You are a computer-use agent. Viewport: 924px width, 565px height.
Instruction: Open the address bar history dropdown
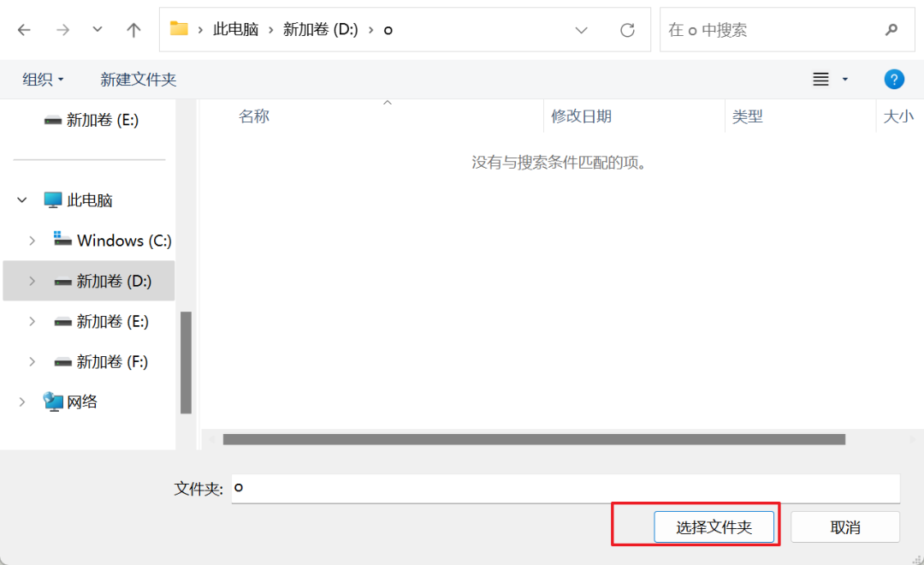(x=581, y=29)
